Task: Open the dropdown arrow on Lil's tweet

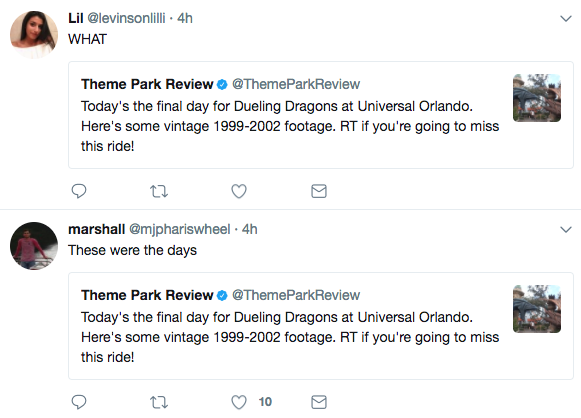Action: pos(566,19)
